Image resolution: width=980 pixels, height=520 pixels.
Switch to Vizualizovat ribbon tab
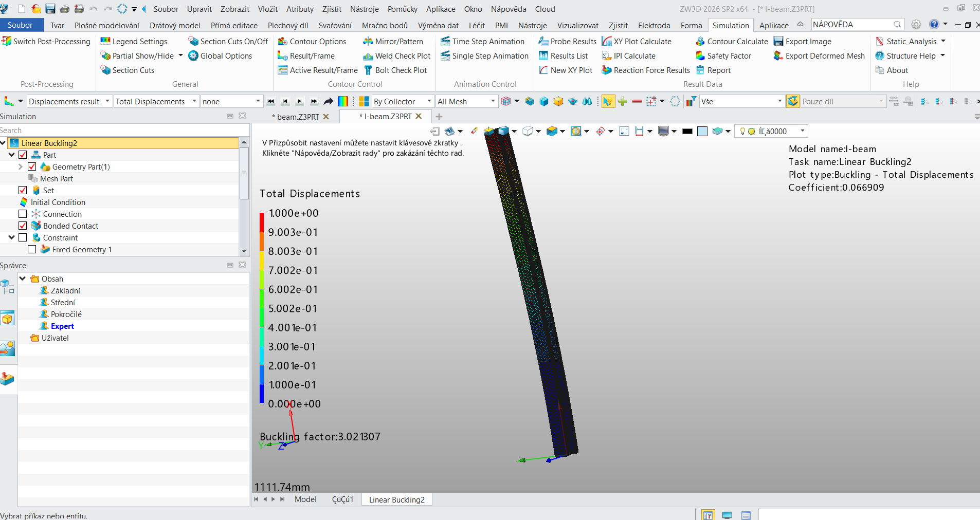tap(577, 25)
